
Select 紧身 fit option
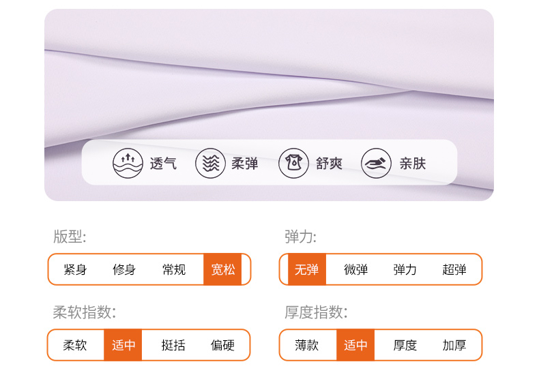coord(75,269)
